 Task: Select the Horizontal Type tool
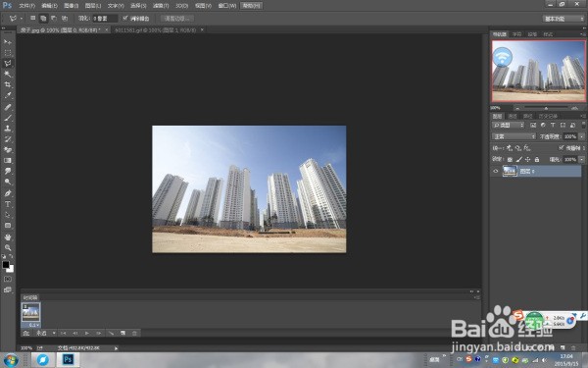(x=8, y=204)
